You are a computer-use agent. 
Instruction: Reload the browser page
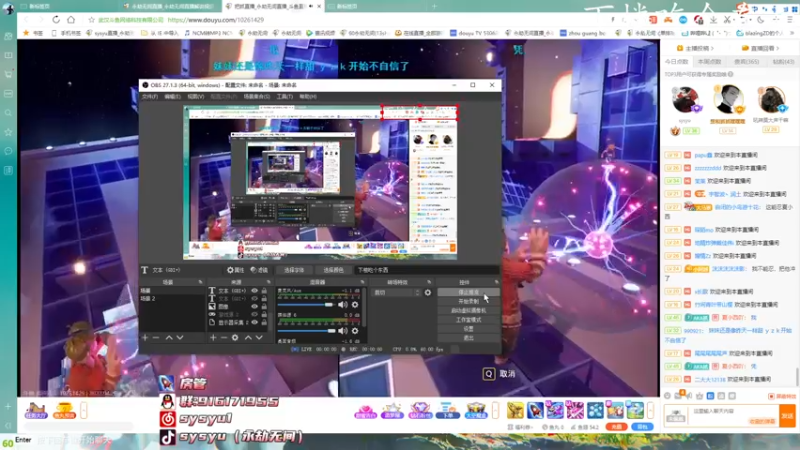(56, 19)
